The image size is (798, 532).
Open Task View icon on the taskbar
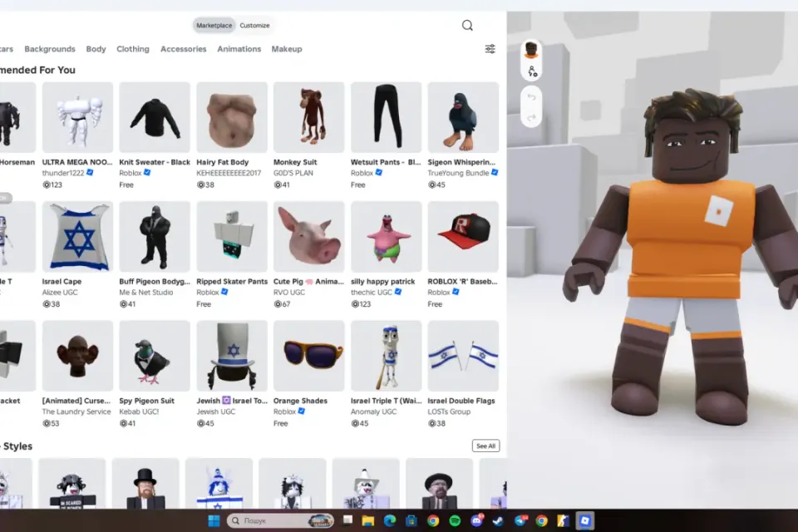pyautogui.click(x=347, y=520)
